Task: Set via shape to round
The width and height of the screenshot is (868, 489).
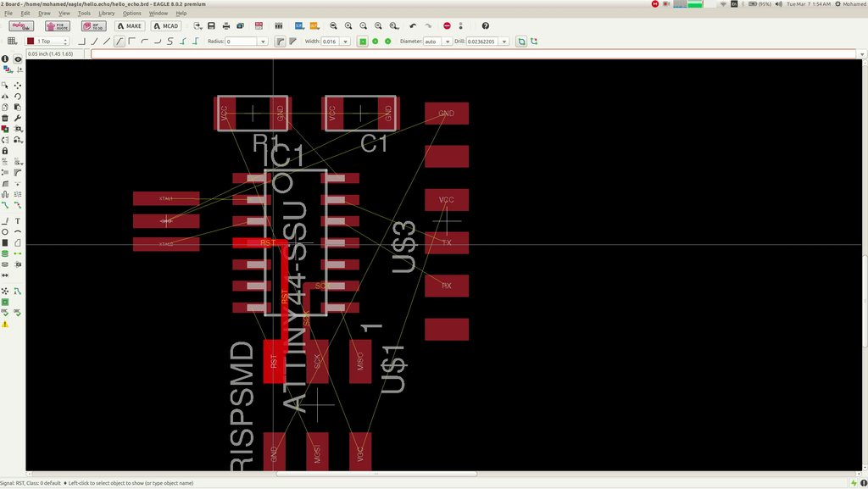Action: [x=376, y=41]
